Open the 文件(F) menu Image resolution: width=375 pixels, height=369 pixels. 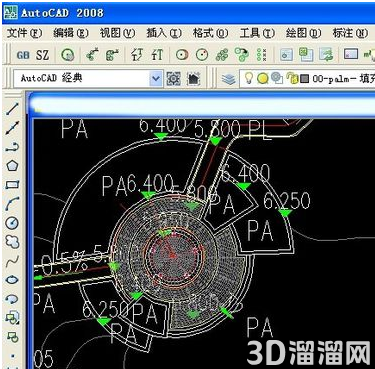[x=24, y=33]
